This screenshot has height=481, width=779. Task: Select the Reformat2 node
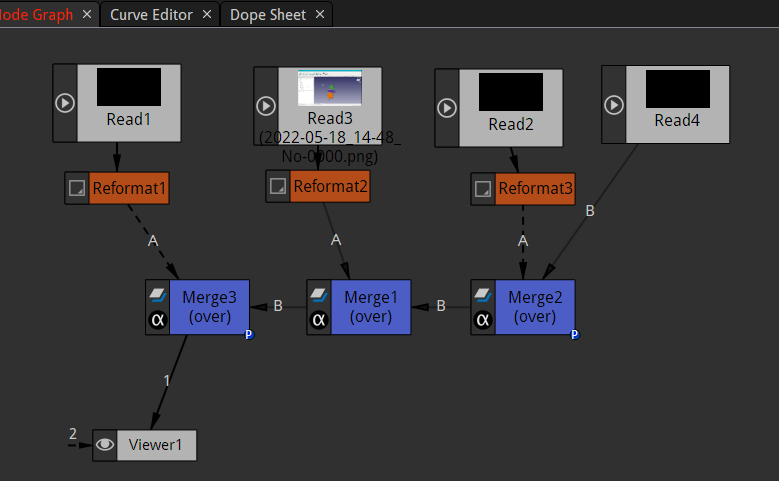pos(330,185)
